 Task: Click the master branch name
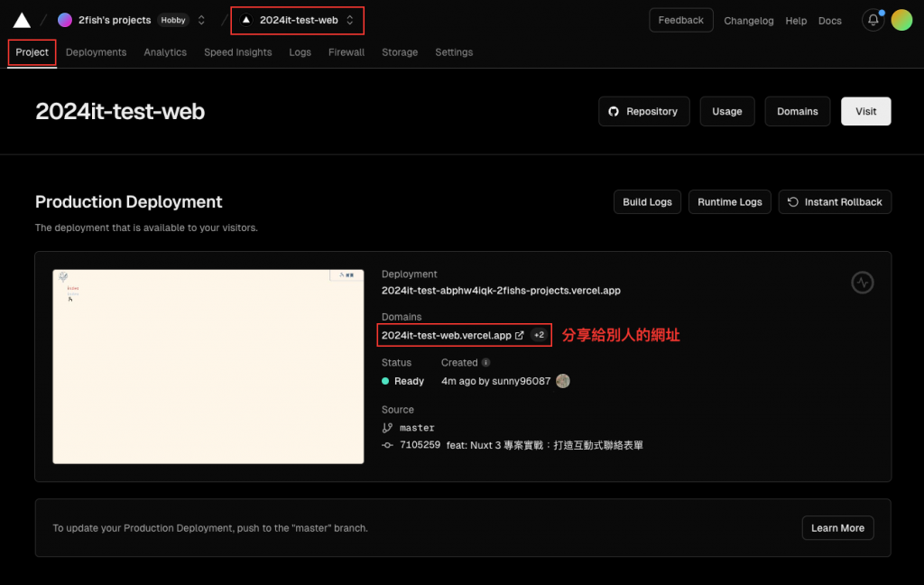click(417, 428)
